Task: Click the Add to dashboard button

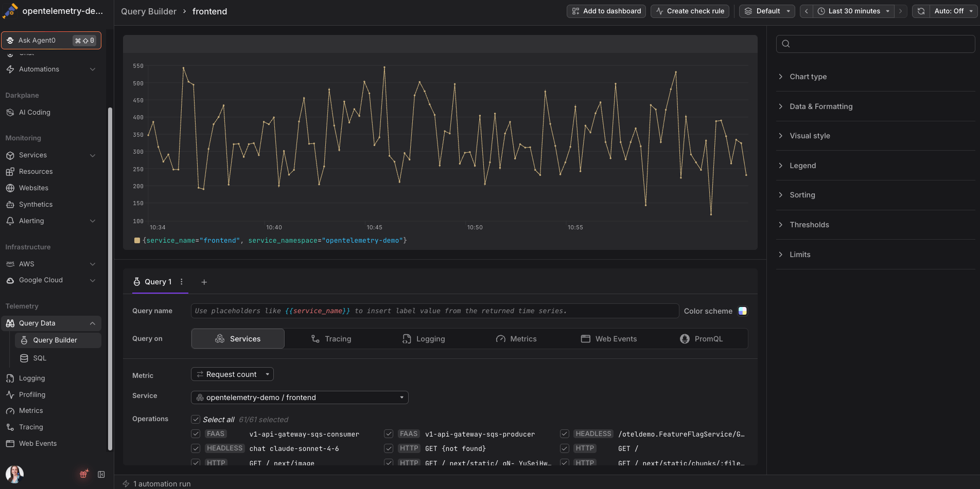Action: pos(607,11)
